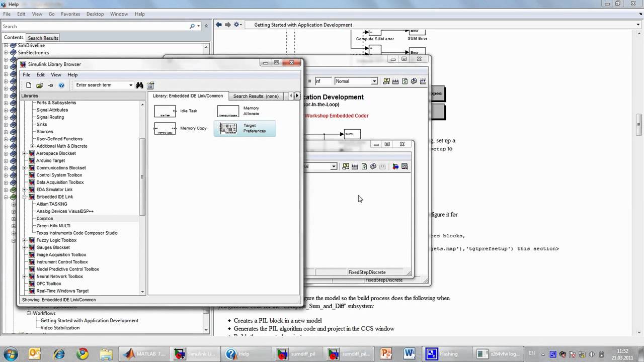
Task: Expand the Communications Blockset library
Action: pyautogui.click(x=25, y=168)
